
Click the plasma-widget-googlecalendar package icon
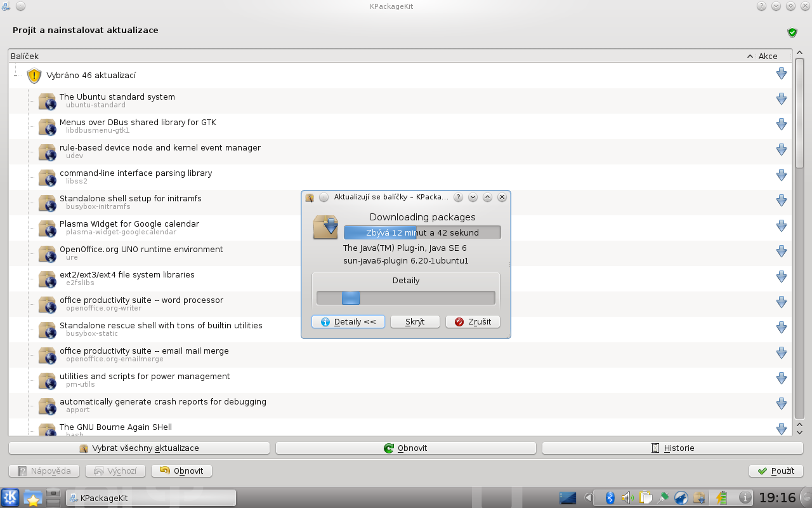pyautogui.click(x=47, y=229)
